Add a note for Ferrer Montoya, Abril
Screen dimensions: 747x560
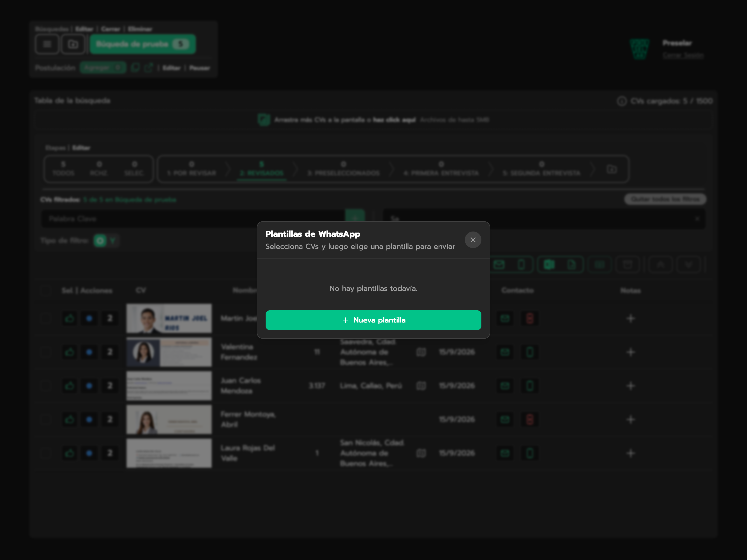tap(631, 419)
